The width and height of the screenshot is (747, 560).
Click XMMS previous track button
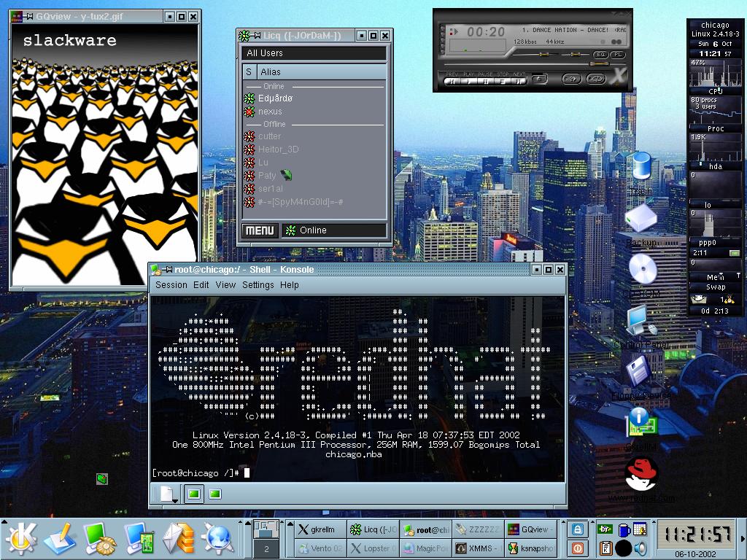pos(452,82)
